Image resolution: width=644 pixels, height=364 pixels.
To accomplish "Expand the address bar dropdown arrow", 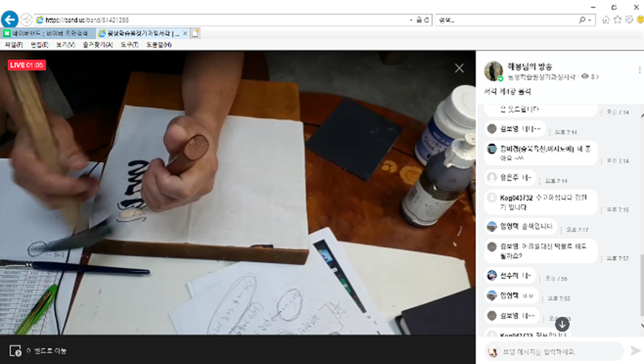I will click(411, 20).
